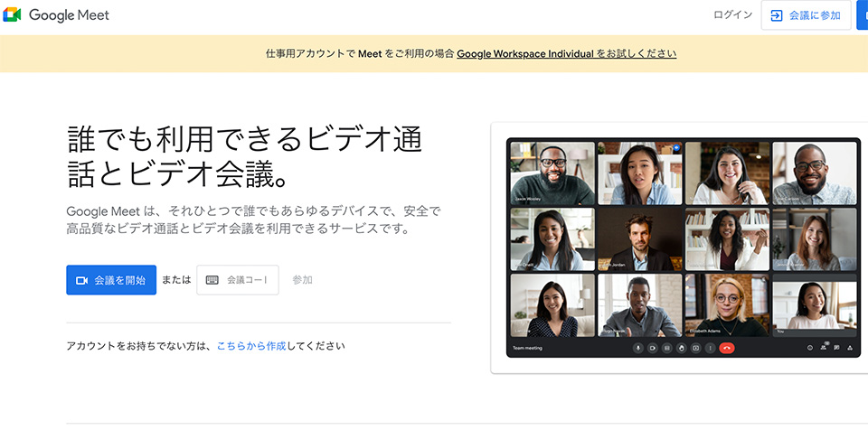The width and height of the screenshot is (868, 430).
Task: Focus the 会議コード meeting code field
Action: [238, 280]
